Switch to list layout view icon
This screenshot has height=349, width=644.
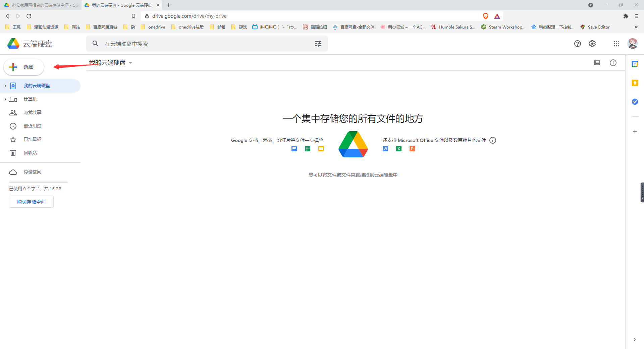click(597, 63)
